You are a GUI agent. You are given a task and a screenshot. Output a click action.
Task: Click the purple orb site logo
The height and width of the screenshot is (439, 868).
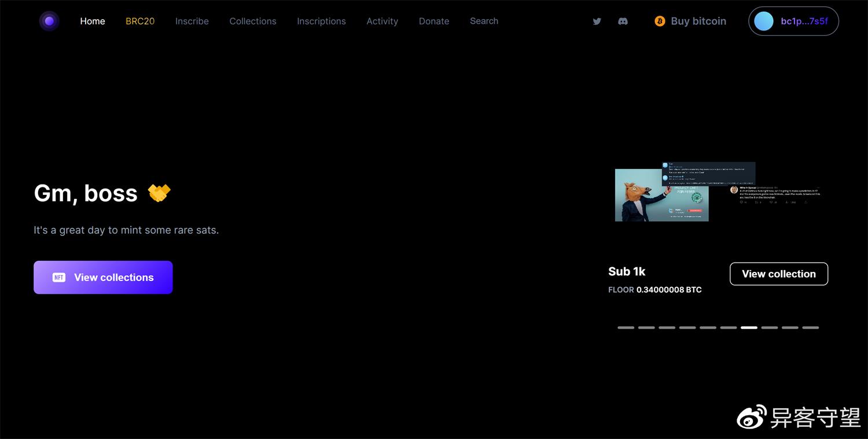[x=49, y=21]
